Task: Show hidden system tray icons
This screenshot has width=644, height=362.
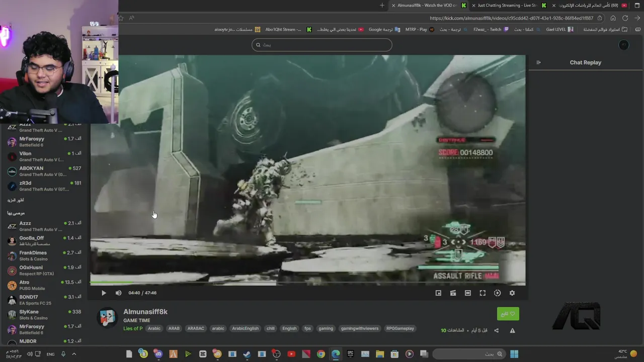Action: (x=74, y=354)
